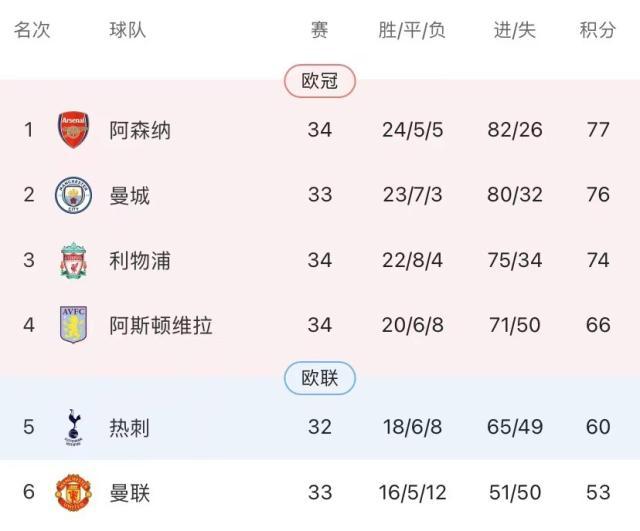Image resolution: width=640 pixels, height=531 pixels.
Task: Select the 欧冠 zone label
Action: pyautogui.click(x=320, y=81)
